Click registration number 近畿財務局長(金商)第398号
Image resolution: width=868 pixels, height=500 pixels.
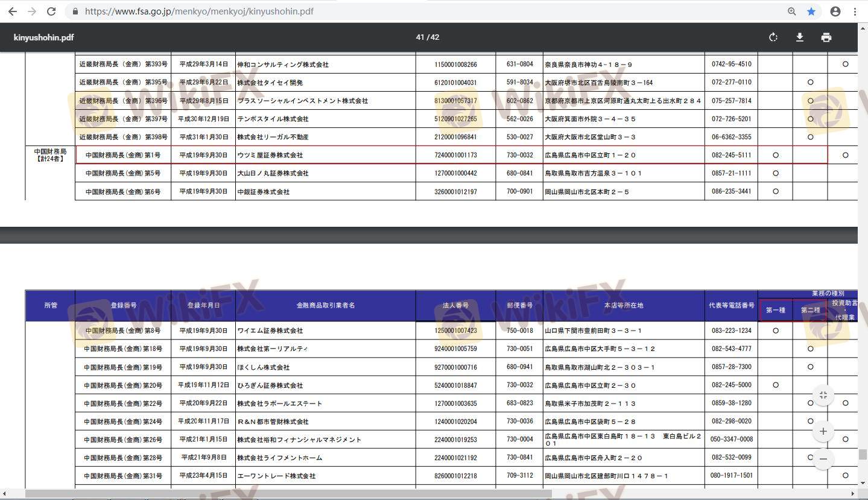click(x=123, y=137)
